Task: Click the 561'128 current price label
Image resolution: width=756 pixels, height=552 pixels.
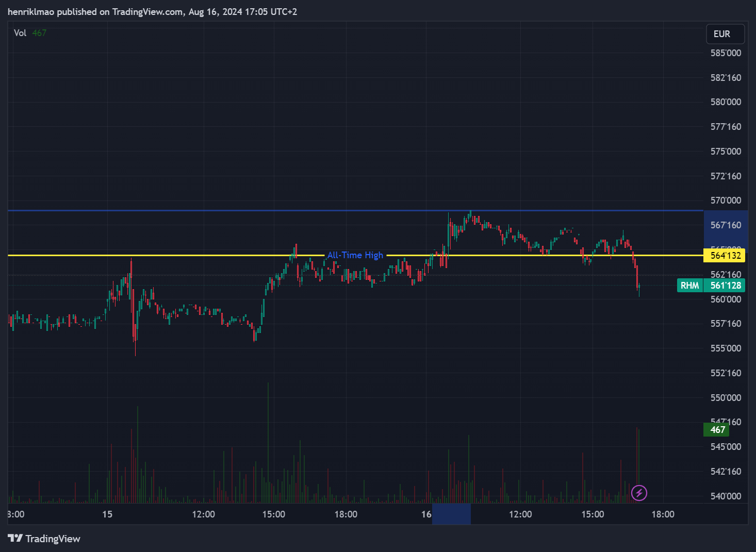Action: [725, 286]
